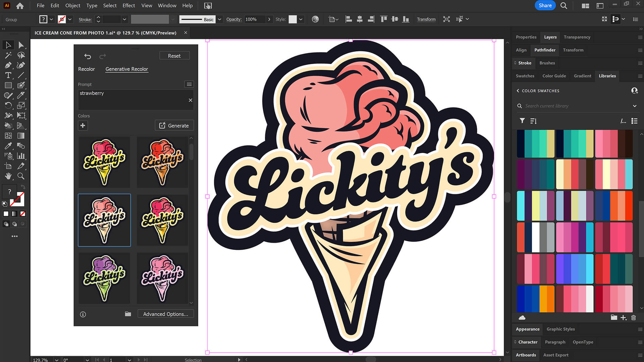Open the prompt samples list icon

point(189,84)
